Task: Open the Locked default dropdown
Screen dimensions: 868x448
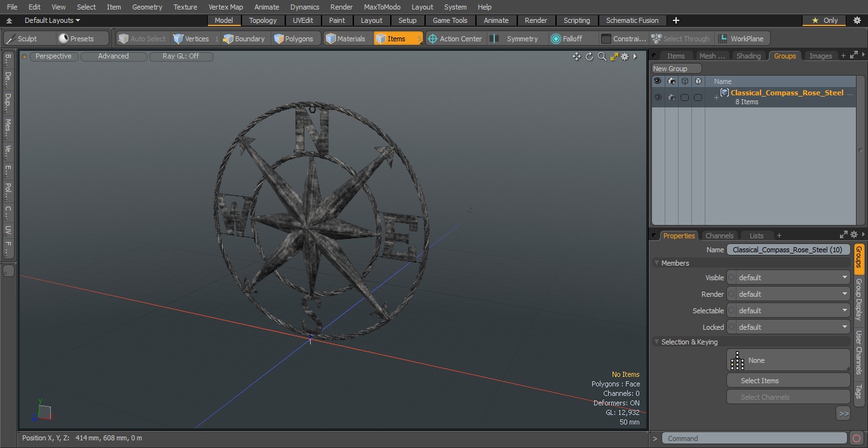Action: [x=788, y=327]
